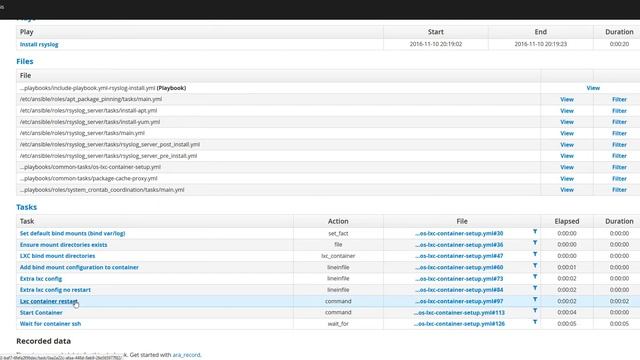640x360 pixels.
Task: Open file link os-lxc-container-setup.yml#97
Action: coord(459,301)
